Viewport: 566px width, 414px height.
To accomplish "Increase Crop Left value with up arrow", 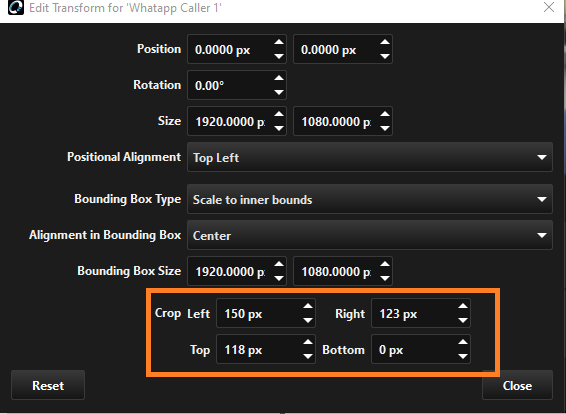I will click(x=308, y=306).
